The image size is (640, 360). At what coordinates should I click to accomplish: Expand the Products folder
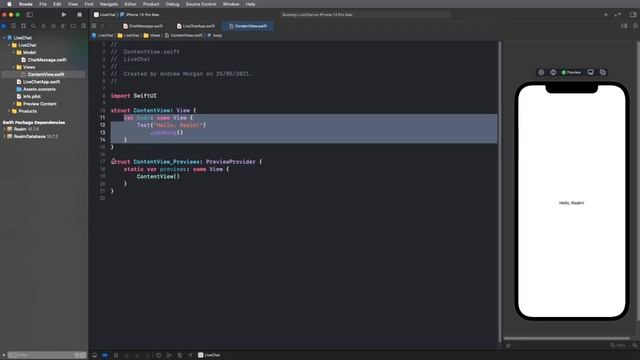[x=9, y=111]
